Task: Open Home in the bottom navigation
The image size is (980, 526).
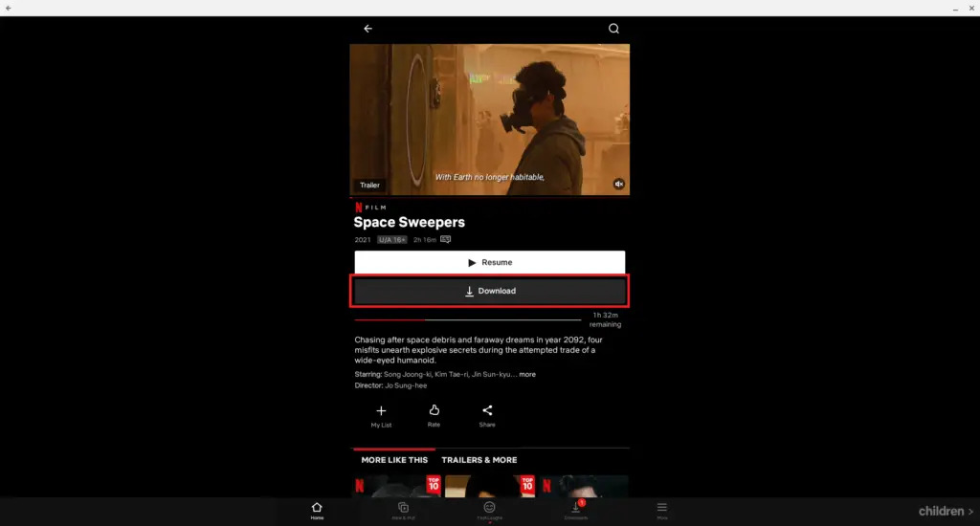Action: click(x=317, y=511)
